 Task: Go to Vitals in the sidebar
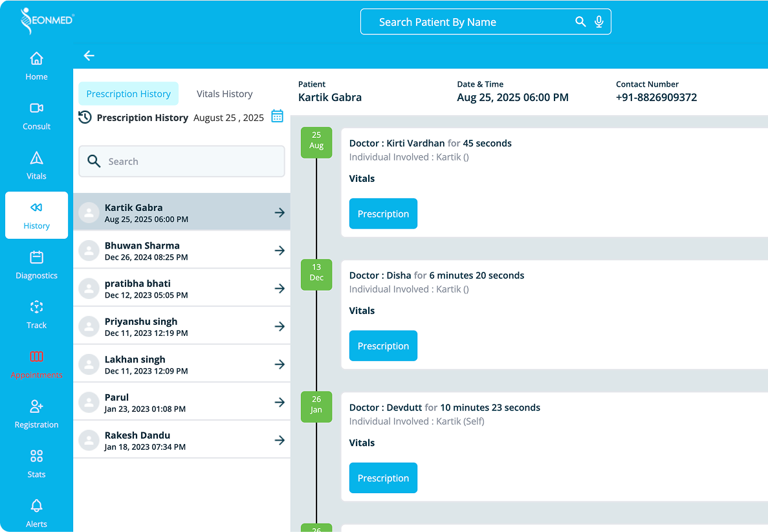point(36,166)
